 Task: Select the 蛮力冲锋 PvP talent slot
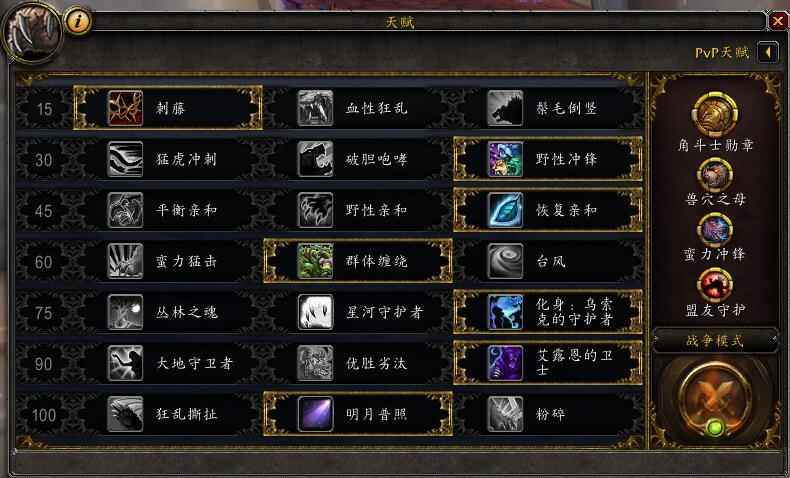tap(715, 230)
